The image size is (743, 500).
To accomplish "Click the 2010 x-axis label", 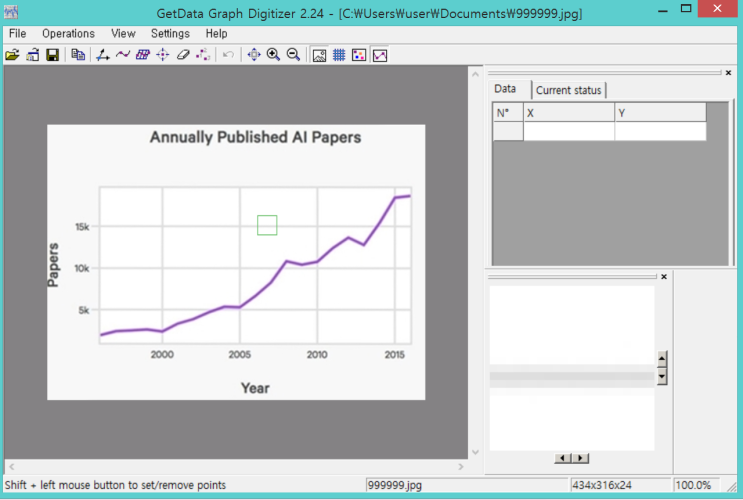I will (x=317, y=355).
